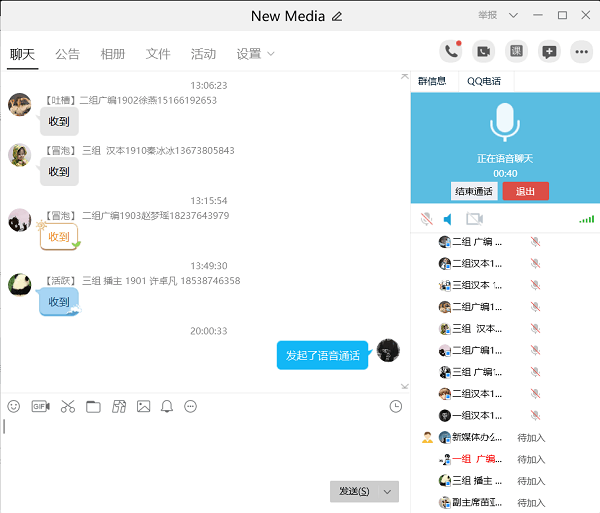Start a video call with the camera icon
Screen dimensions: 600x513
click(x=483, y=52)
